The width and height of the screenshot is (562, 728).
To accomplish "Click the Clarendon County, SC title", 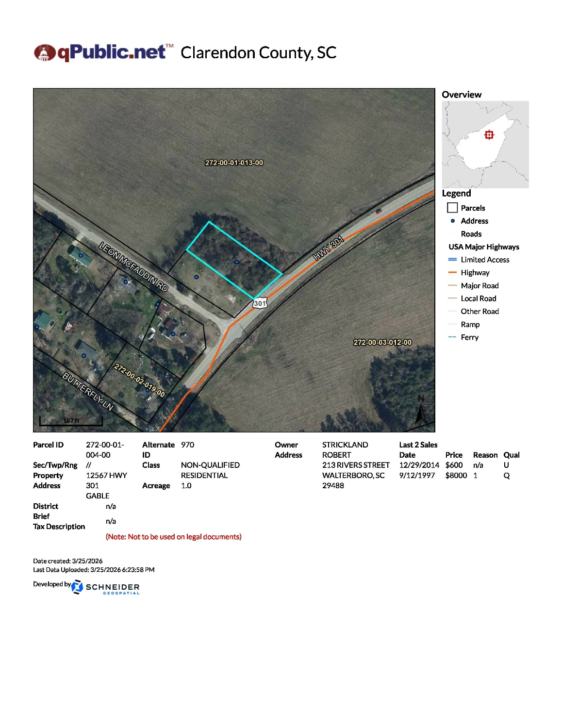I will pos(259,52).
